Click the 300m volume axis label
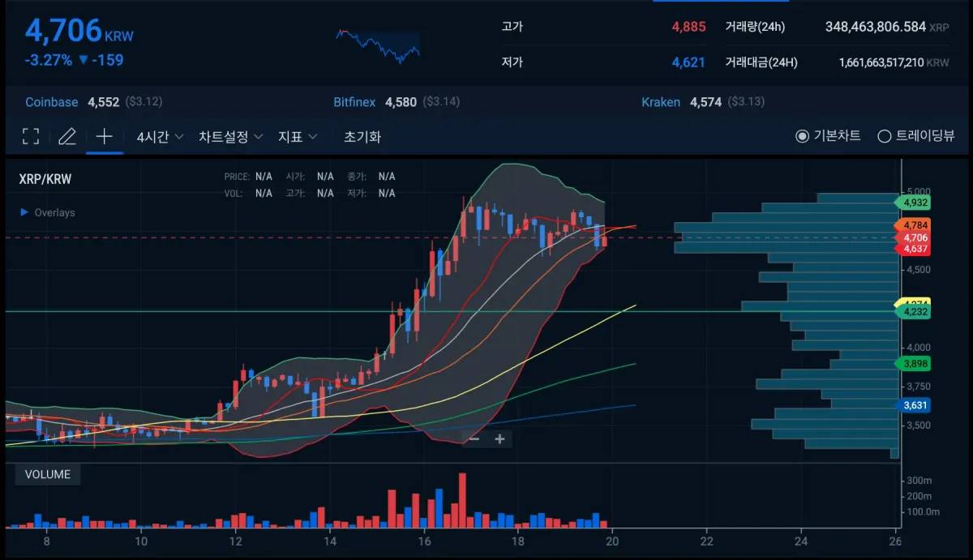Viewport: 973px width, 560px height. click(919, 481)
